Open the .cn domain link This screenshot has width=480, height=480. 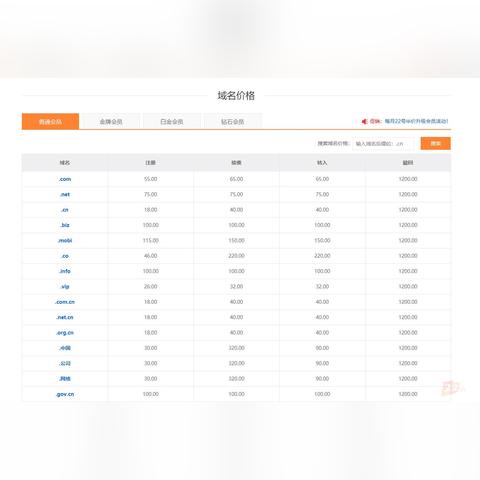(65, 210)
